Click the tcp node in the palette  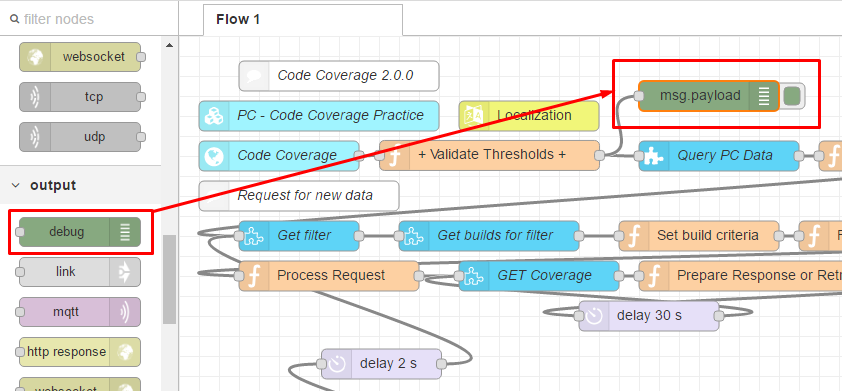click(x=80, y=97)
